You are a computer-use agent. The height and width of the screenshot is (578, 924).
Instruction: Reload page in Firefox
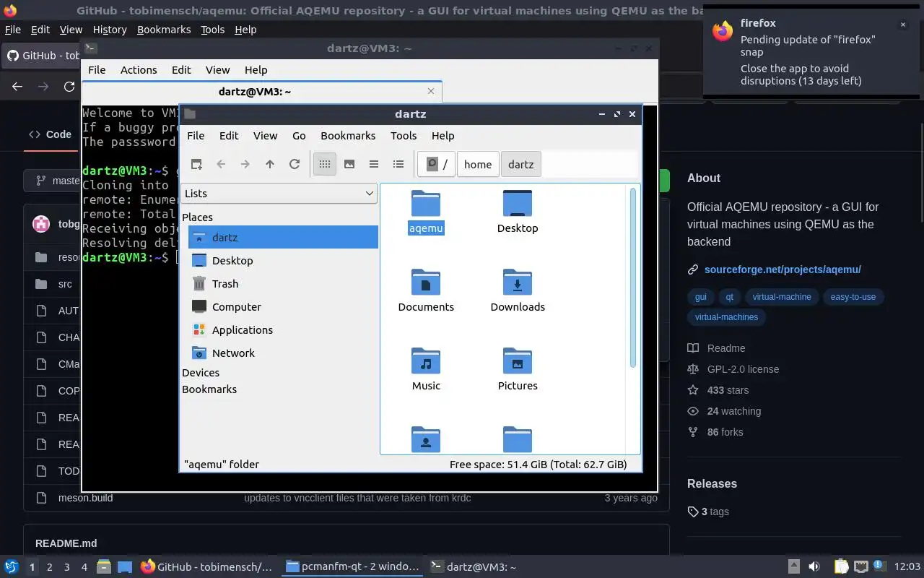click(x=69, y=87)
